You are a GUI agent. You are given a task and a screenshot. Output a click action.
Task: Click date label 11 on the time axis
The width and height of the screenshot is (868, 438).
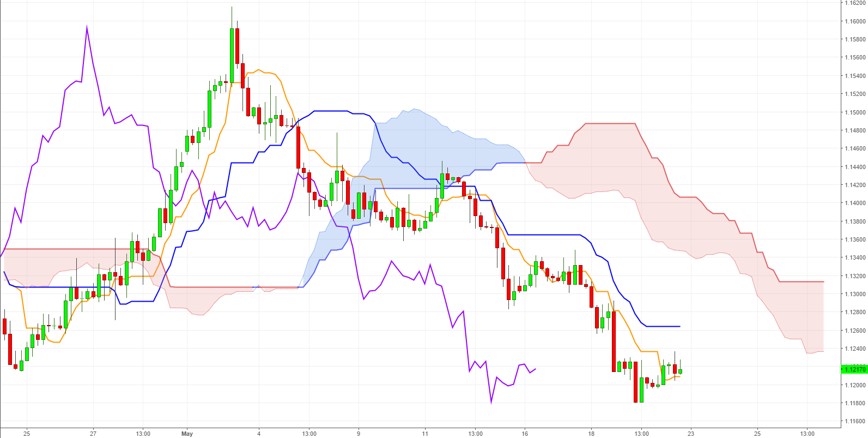(x=425, y=434)
